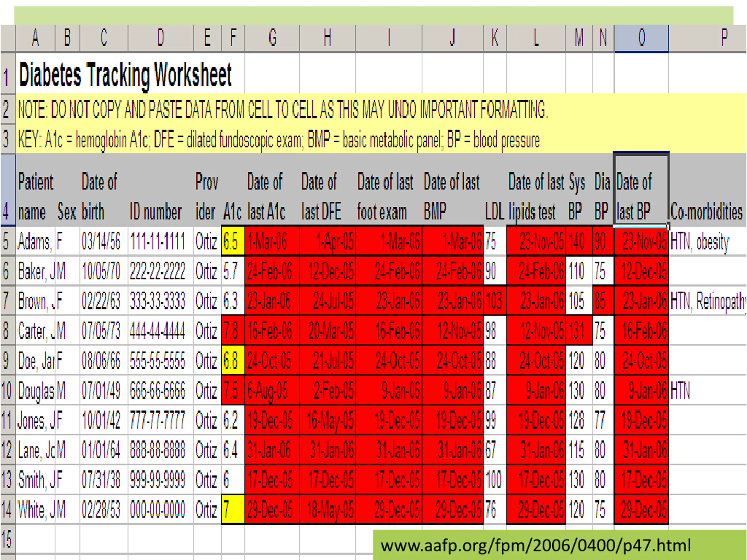Viewport: 747px width, 560px height.
Task: Click the yellow NOTE row about copy and paste
Action: tap(381, 109)
